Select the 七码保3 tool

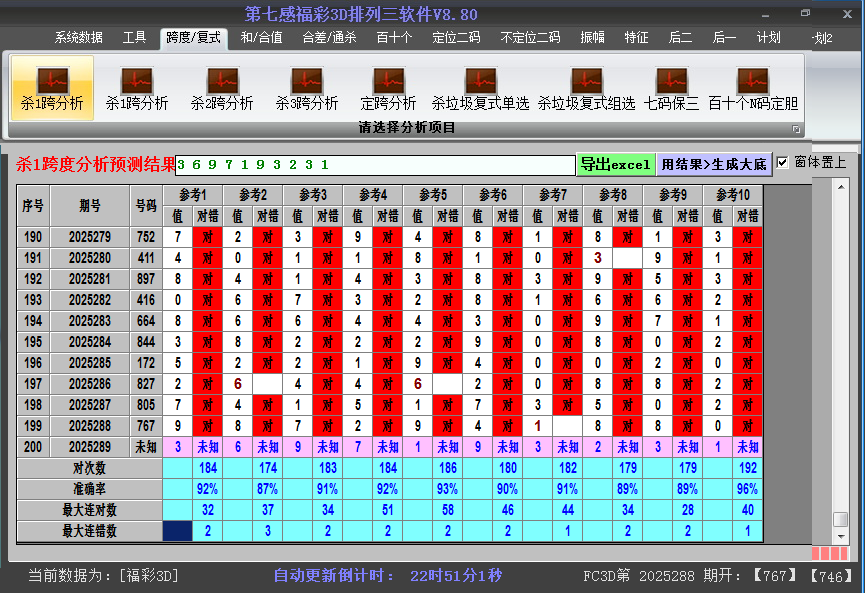[x=672, y=88]
